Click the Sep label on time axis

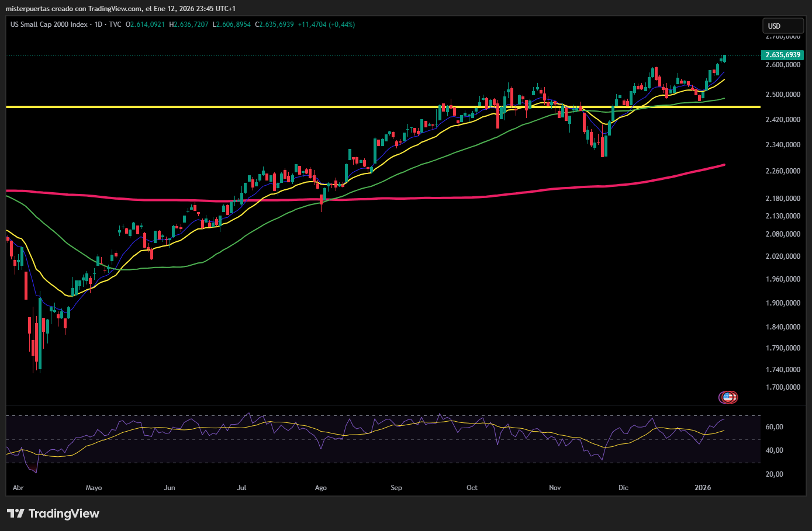(396, 488)
